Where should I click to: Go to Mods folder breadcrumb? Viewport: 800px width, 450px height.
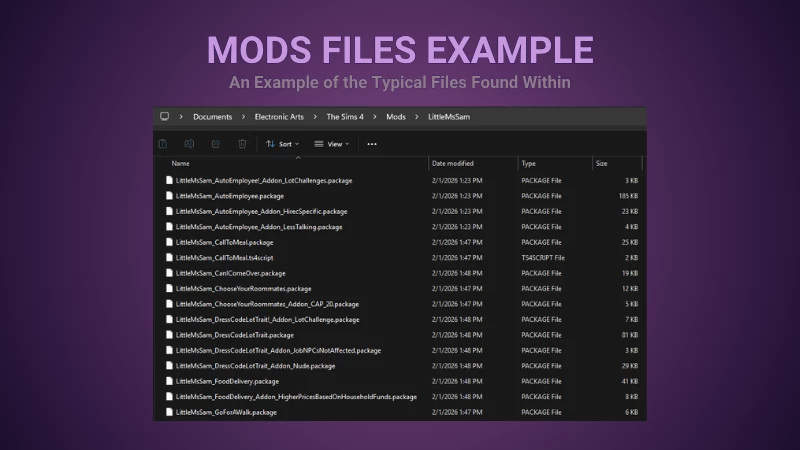coord(396,117)
